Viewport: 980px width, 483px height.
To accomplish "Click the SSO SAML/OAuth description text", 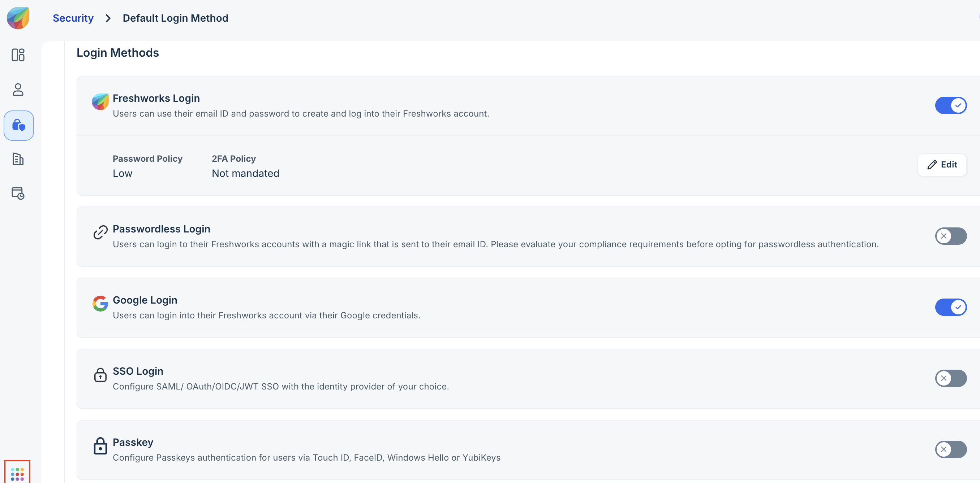I will coord(281,387).
